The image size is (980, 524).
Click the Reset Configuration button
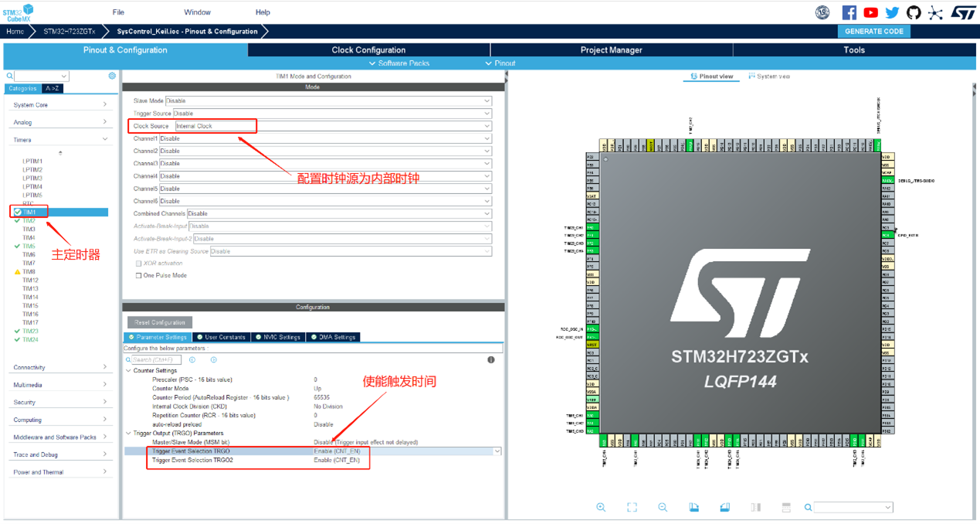(x=160, y=322)
